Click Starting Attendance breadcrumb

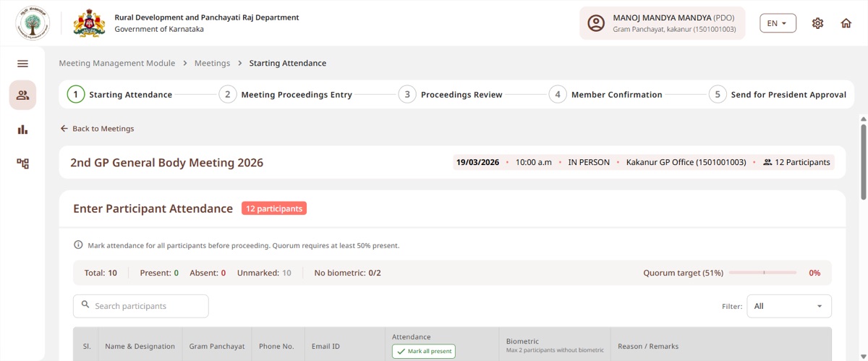coord(288,63)
